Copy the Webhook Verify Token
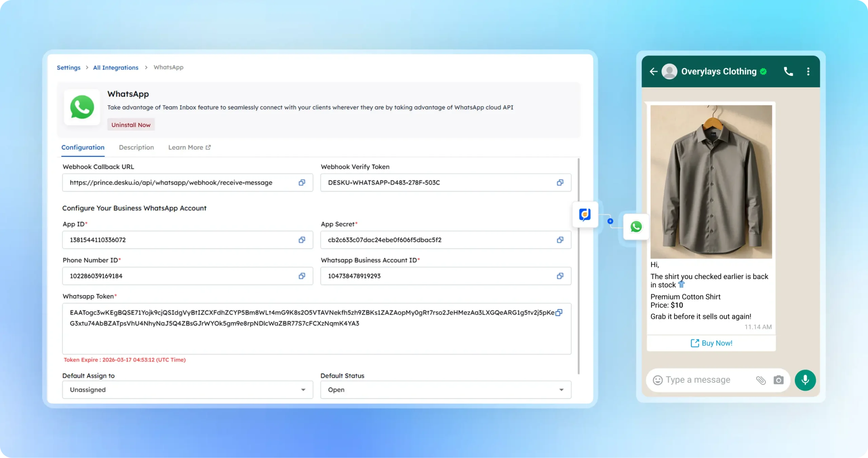This screenshot has width=868, height=458. pos(559,182)
